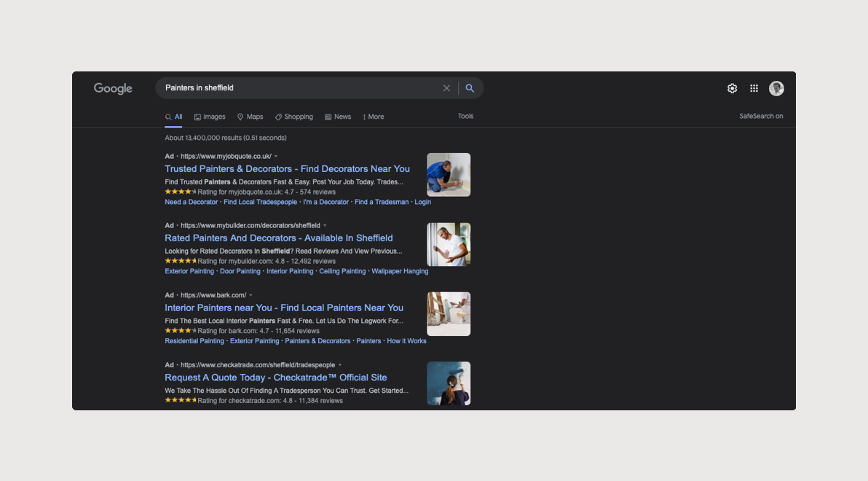Click the SafeSearch on label
Image resolution: width=868 pixels, height=481 pixels.
761,117
